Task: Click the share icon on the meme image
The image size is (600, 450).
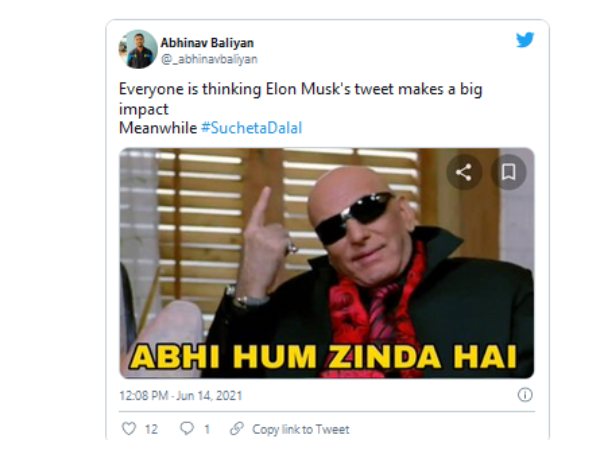Action: pos(464,172)
